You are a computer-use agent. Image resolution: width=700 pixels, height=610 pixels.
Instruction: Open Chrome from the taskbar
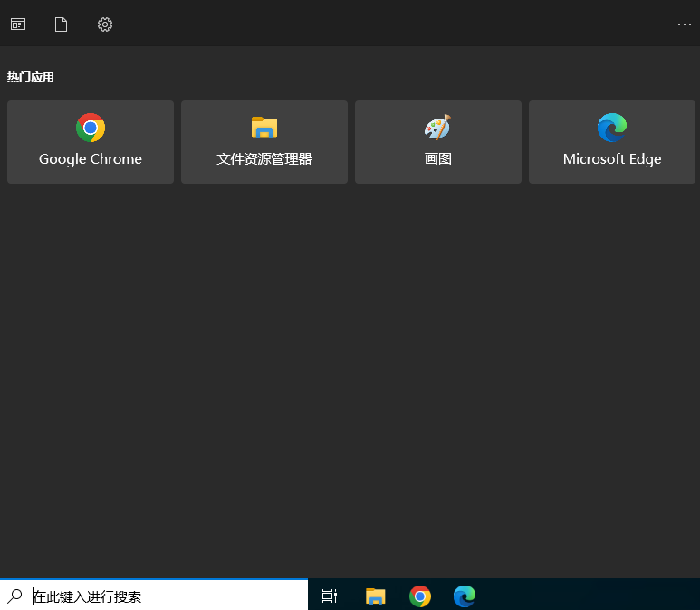(420, 596)
